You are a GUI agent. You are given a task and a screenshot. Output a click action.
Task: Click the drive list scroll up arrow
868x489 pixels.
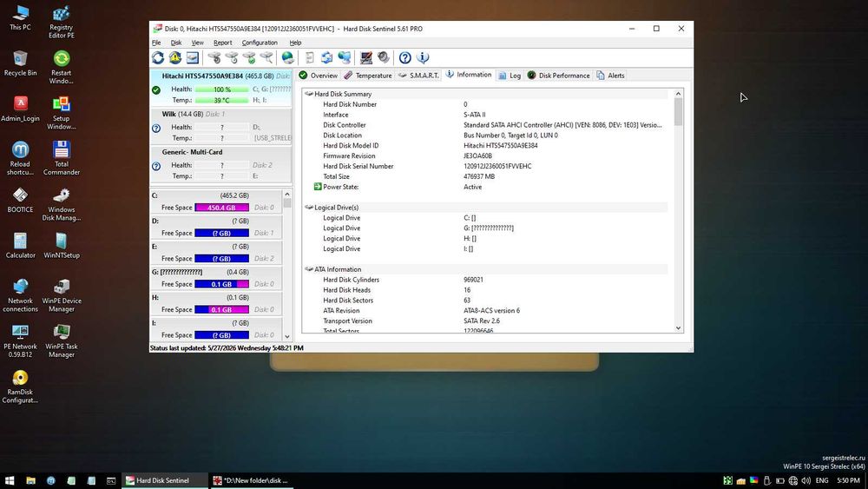point(286,195)
